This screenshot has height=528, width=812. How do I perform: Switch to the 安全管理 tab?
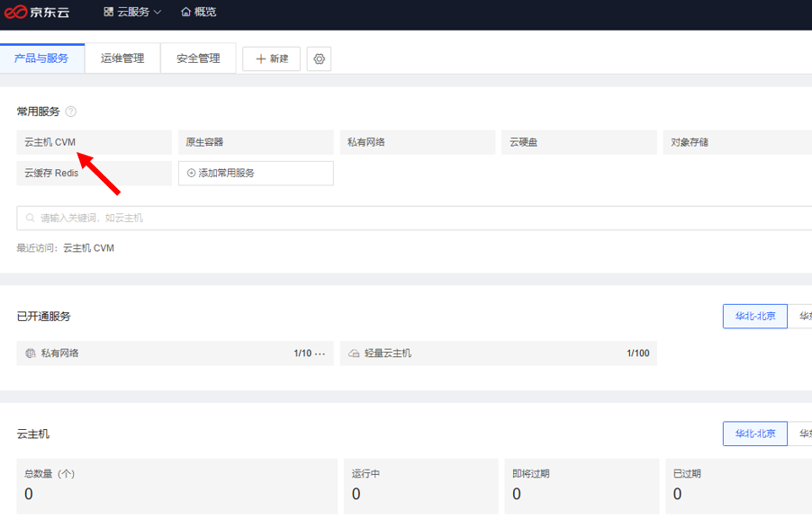point(198,58)
